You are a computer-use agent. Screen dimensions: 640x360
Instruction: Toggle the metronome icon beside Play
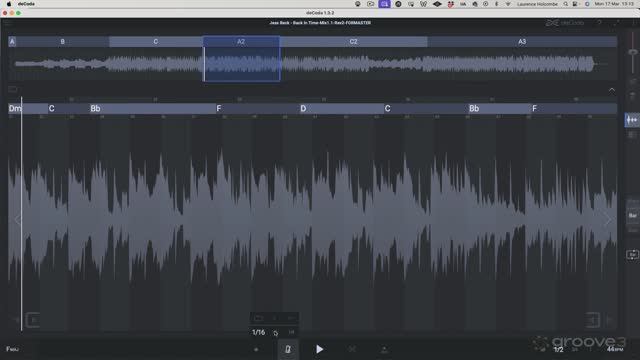pos(288,349)
